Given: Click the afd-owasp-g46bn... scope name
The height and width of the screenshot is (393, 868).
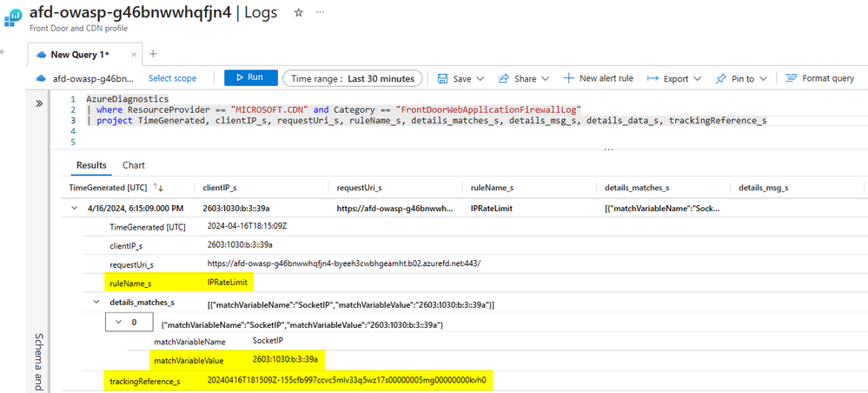Looking at the screenshot, I should point(94,79).
